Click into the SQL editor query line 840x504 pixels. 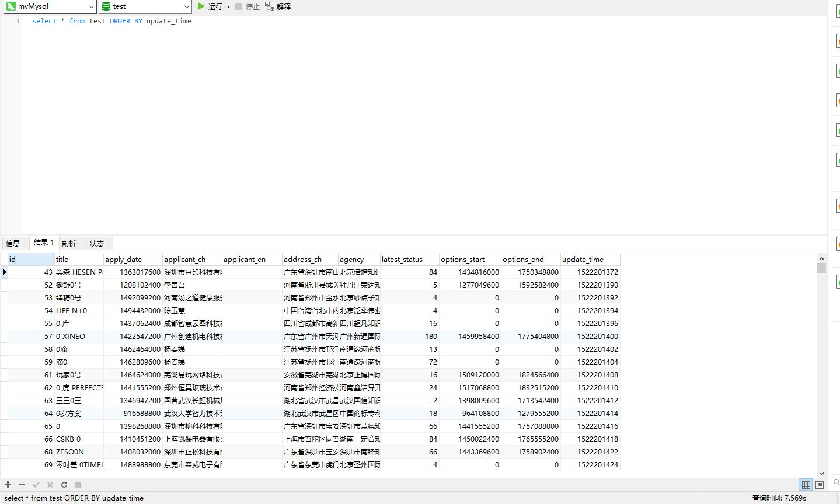coord(111,21)
